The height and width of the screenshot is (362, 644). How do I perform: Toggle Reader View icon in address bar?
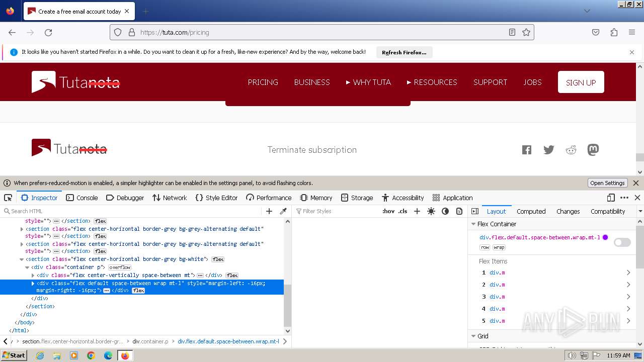pyautogui.click(x=512, y=32)
